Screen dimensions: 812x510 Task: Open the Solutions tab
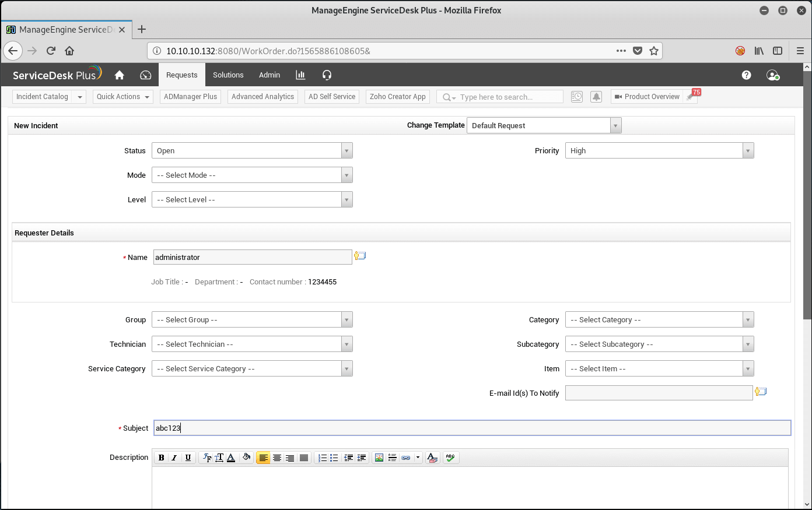pyautogui.click(x=228, y=75)
